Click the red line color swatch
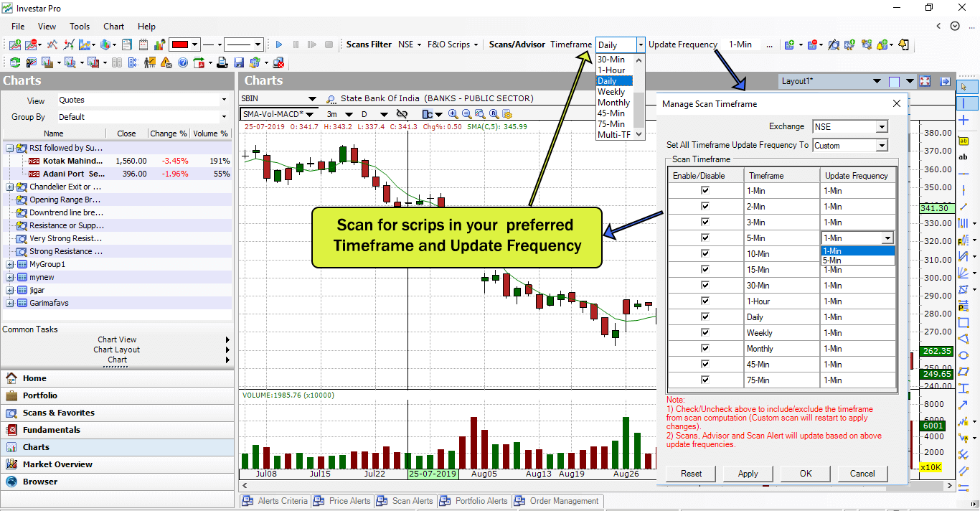 click(179, 44)
